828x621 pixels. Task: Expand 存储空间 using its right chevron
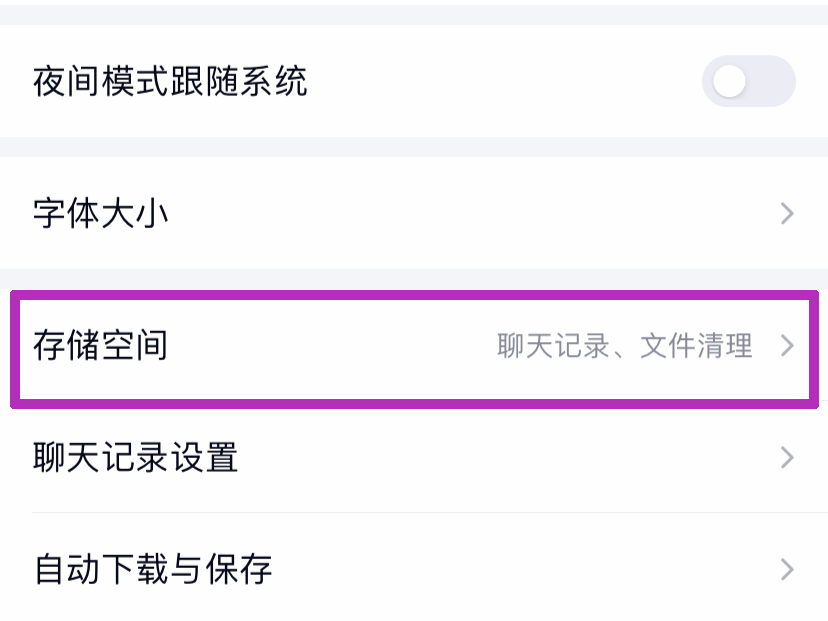[x=787, y=347]
